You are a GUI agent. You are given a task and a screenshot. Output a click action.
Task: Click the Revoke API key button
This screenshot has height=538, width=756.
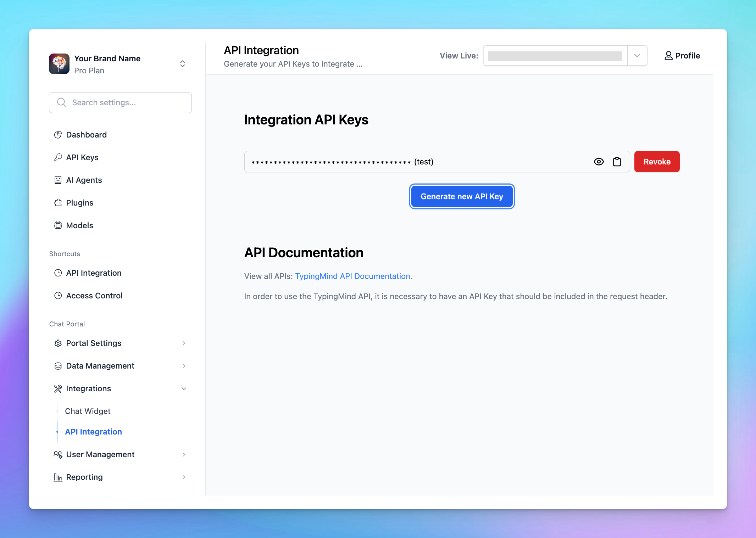(657, 161)
